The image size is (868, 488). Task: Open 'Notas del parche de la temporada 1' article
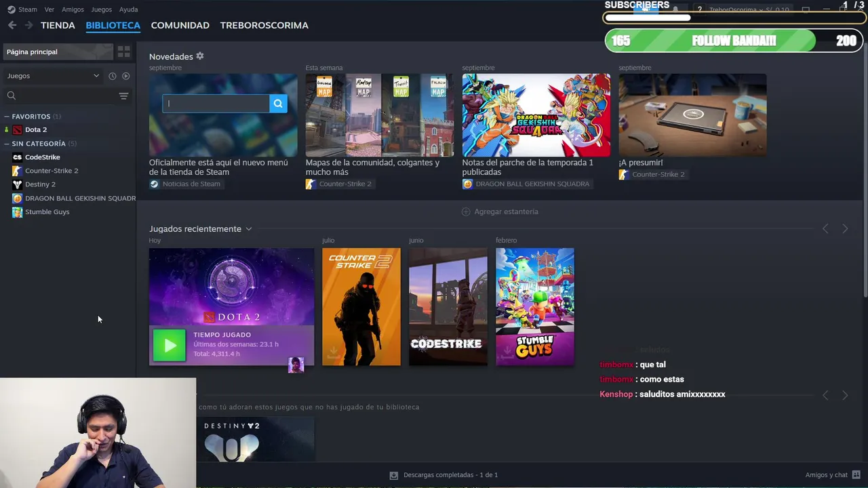click(528, 167)
